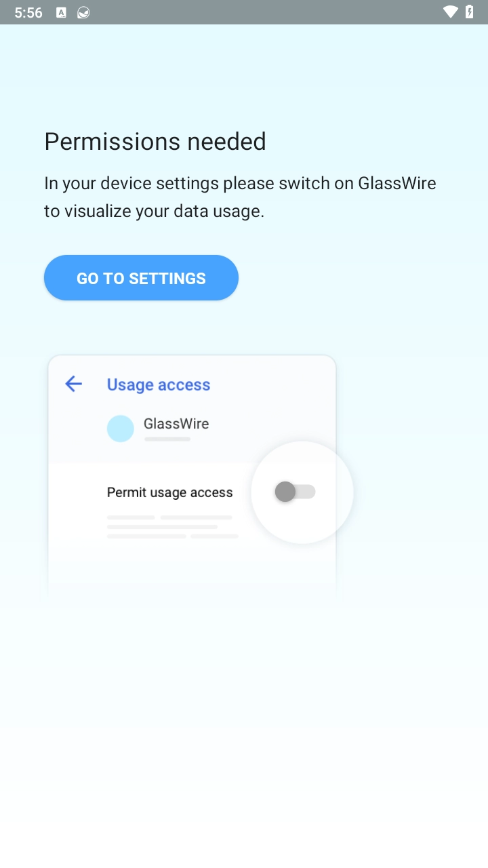The height and width of the screenshot is (868, 488).
Task: Click the blank lower area of illustration card
Action: pos(192,570)
